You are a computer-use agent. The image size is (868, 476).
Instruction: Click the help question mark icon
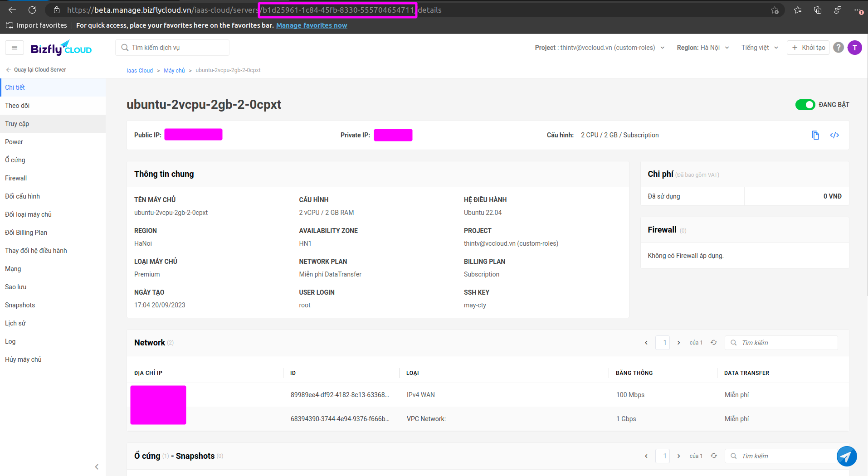838,48
